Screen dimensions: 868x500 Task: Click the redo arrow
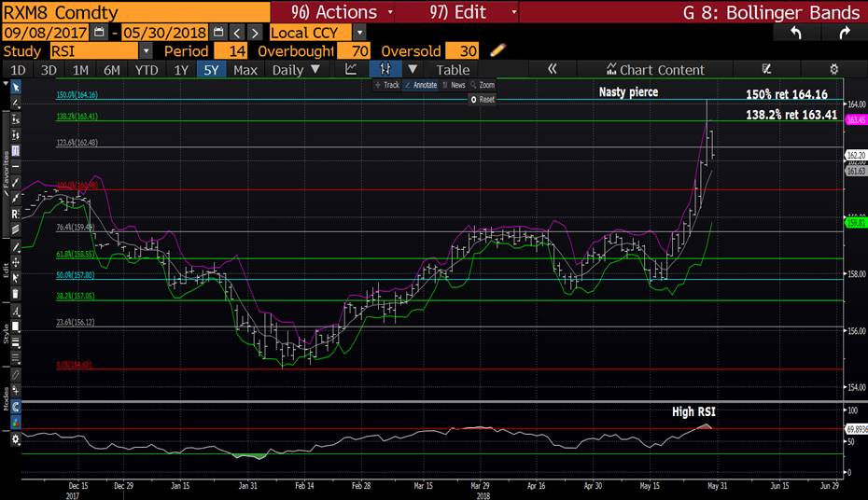pyautogui.click(x=844, y=33)
